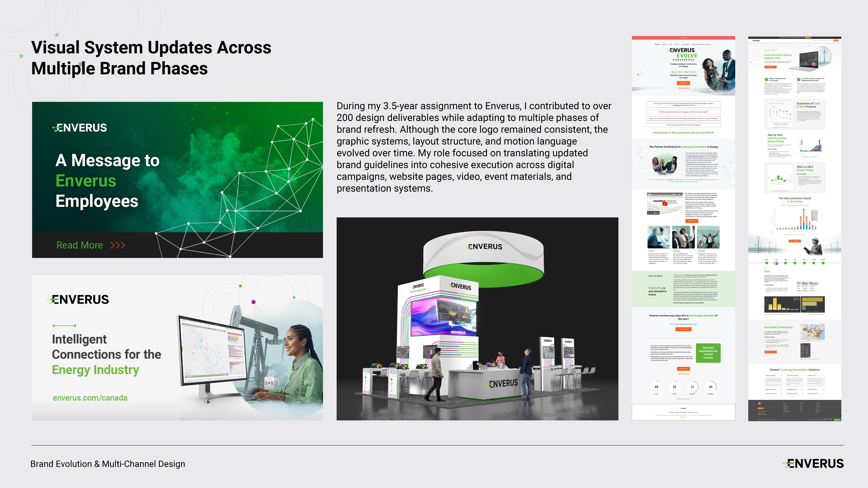Switch to the Sponsors tab
Viewport: 868px width, 488px height.
677,45
